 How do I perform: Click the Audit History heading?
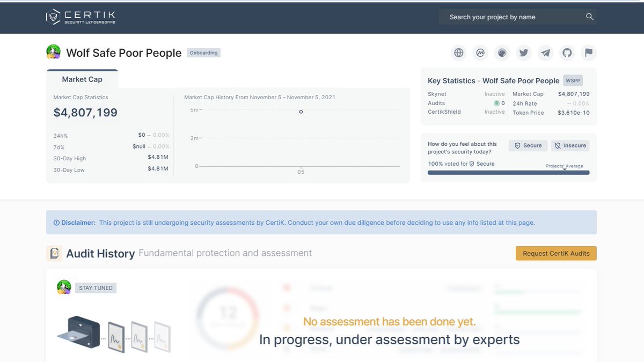click(x=100, y=254)
